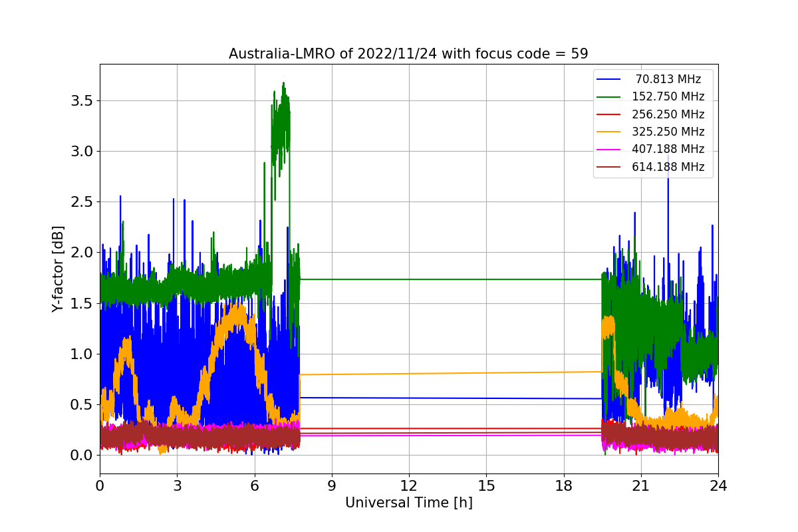Screen dimensions: 798x532
Task: Click the y-axis tick label '0.0'
Action: (82, 455)
